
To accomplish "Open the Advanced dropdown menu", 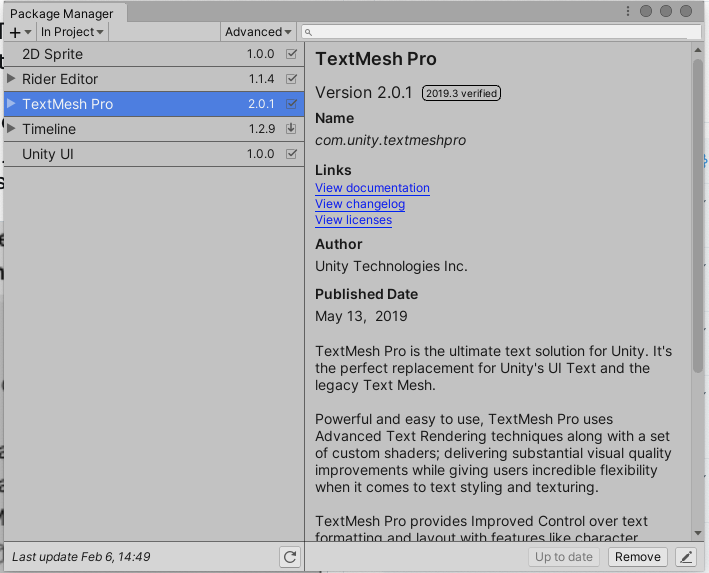I will click(258, 32).
